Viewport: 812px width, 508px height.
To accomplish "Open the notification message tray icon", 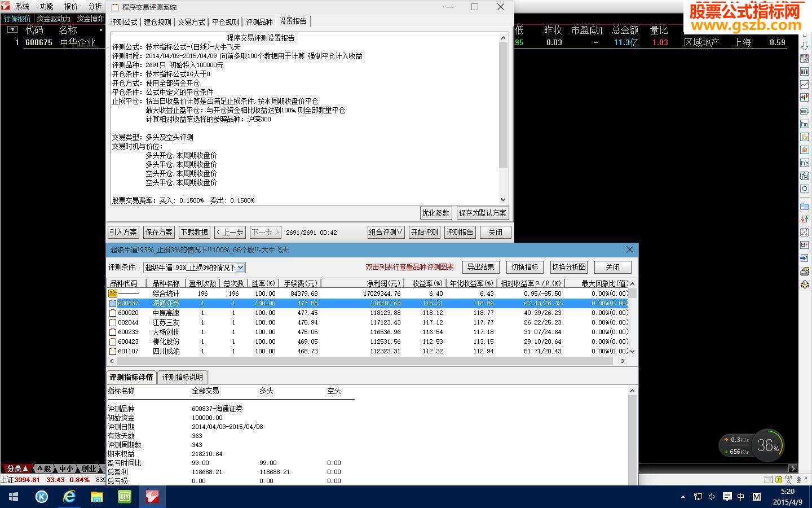I will 727,497.
